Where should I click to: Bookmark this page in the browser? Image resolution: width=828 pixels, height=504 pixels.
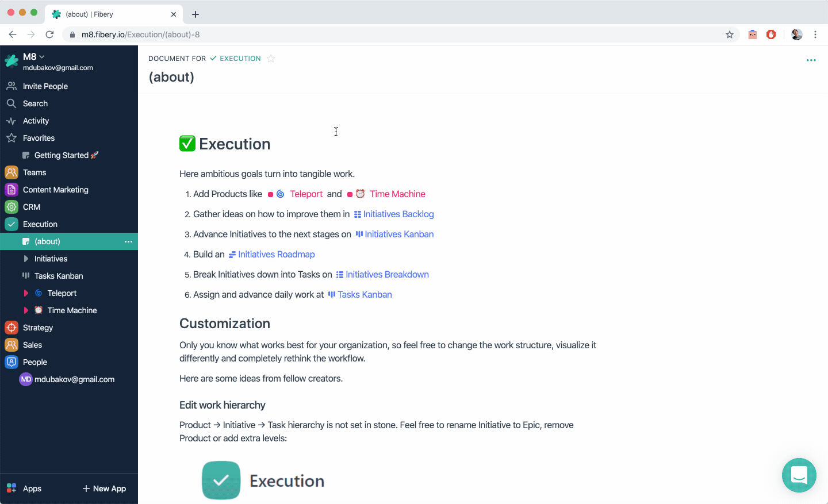[x=729, y=34]
